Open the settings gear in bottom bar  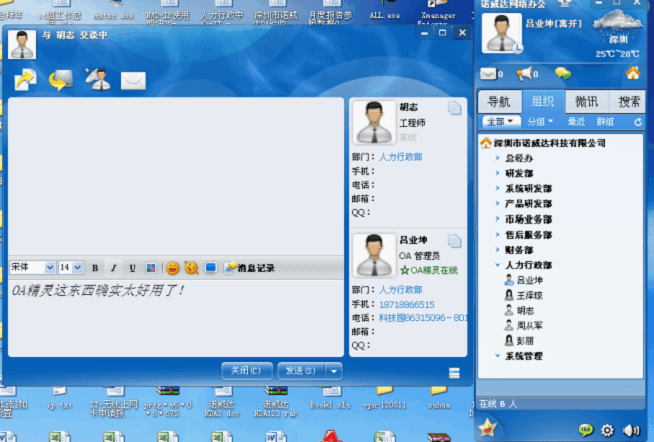607,430
